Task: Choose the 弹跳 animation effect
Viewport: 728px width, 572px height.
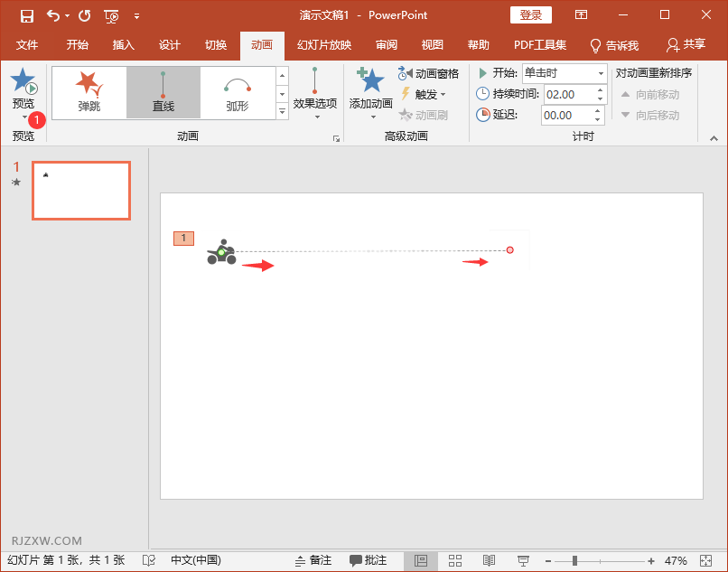Action: (x=89, y=92)
